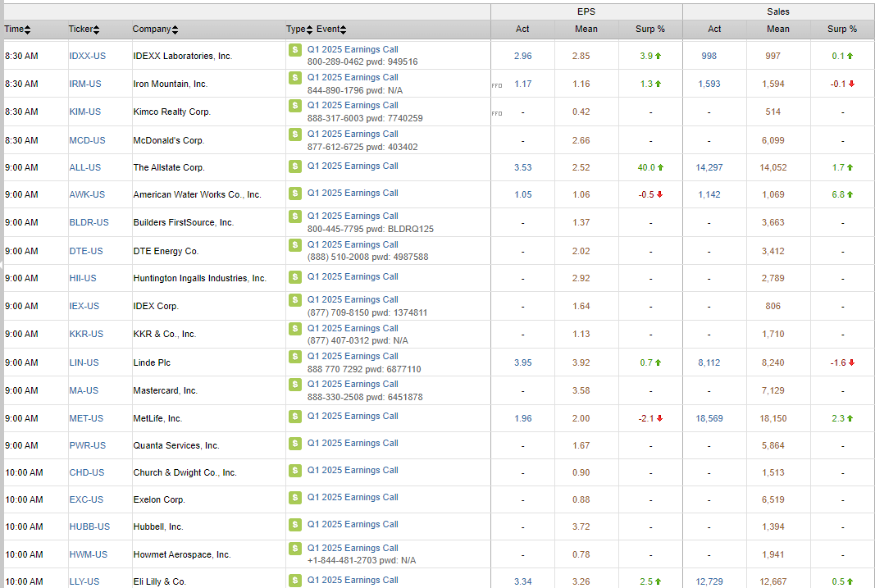Click the earnings icon in The Allstate Corp. row
875x588 pixels.
(x=295, y=166)
